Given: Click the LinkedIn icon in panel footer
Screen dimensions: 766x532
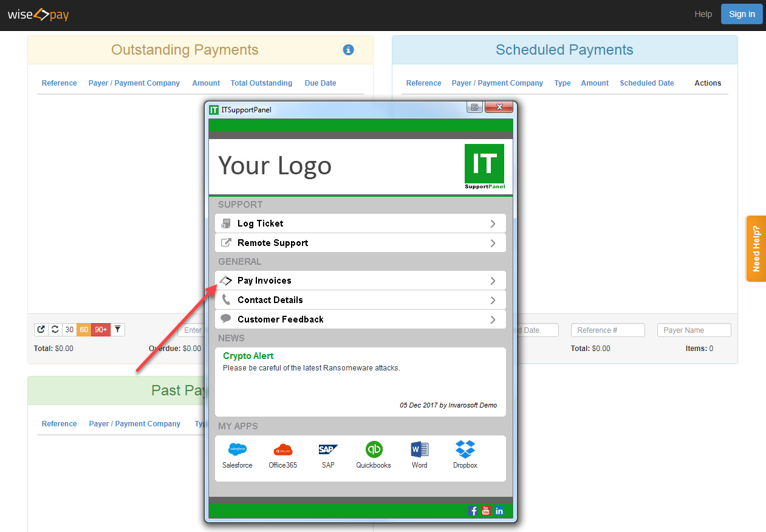Looking at the screenshot, I should (x=499, y=511).
